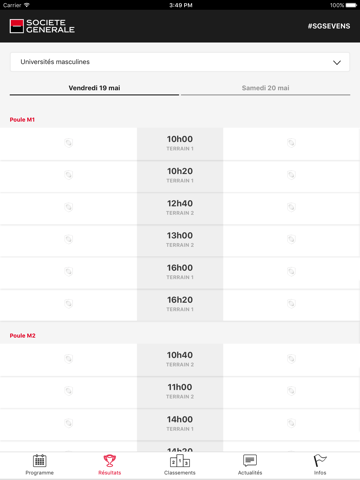
Task: Open the 13h00 Terrain 2 match
Action: (180, 240)
